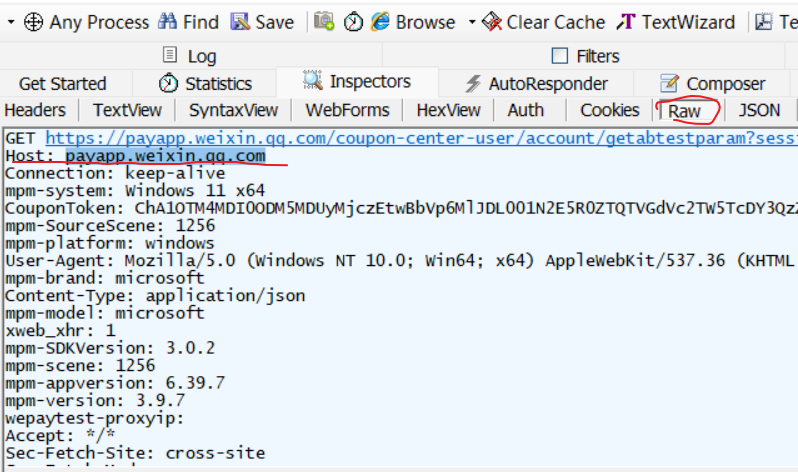Image resolution: width=798 pixels, height=472 pixels.
Task: Toggle the Filters checkbox
Action: [x=560, y=55]
